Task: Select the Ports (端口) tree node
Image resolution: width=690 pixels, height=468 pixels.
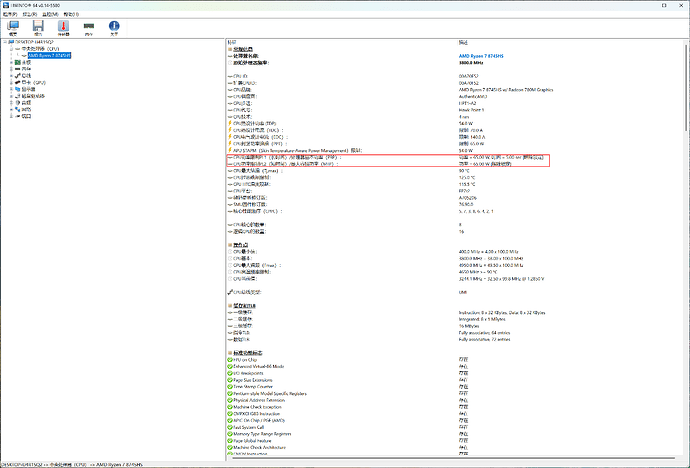Action: coord(26,116)
